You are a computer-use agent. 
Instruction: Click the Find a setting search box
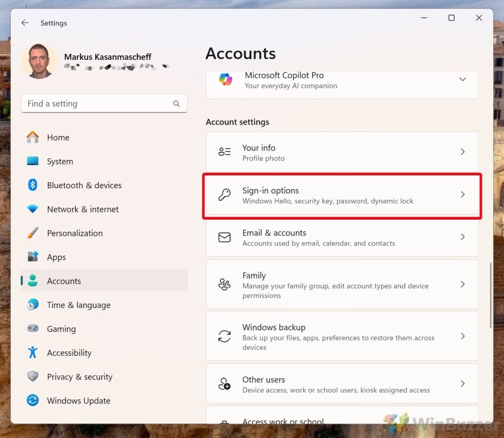[x=104, y=103]
